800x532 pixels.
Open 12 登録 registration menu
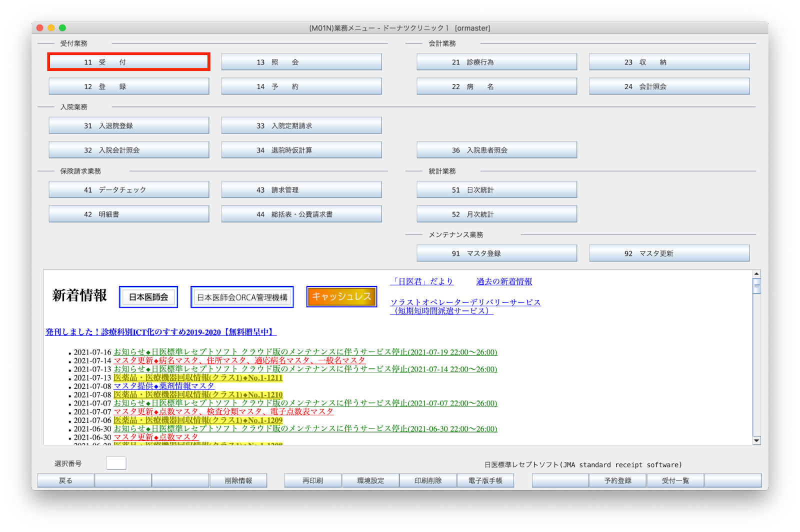(x=128, y=86)
